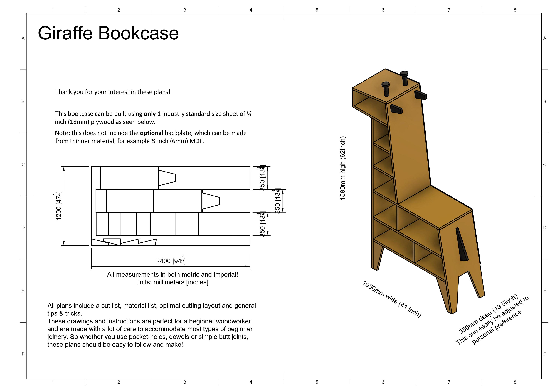Click grid column number 8 at bottom border
555x392 pixels.
click(515, 382)
